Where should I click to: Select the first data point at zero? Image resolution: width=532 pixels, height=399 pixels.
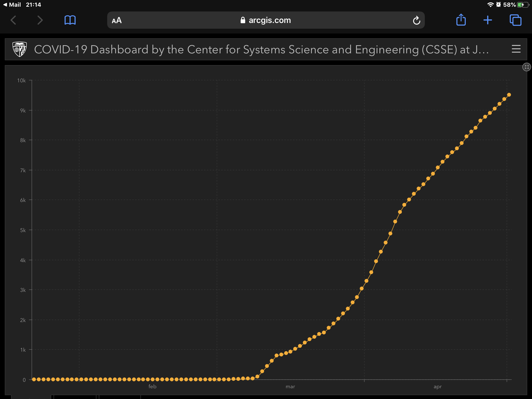pyautogui.click(x=34, y=379)
